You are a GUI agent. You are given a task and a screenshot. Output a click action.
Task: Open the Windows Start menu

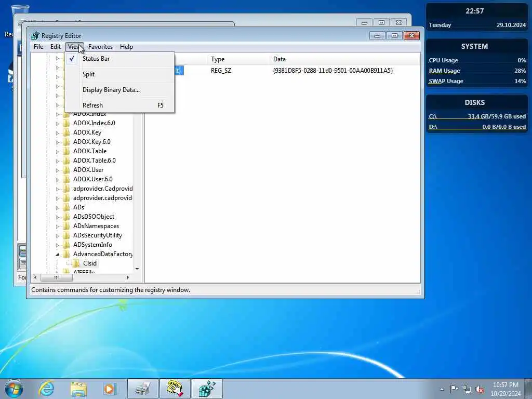[x=14, y=389]
